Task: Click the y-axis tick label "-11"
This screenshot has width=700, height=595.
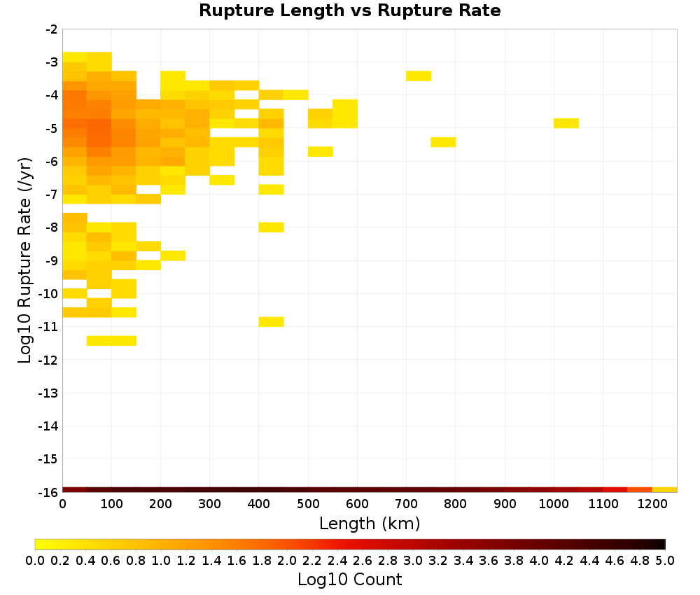Action: 49,327
